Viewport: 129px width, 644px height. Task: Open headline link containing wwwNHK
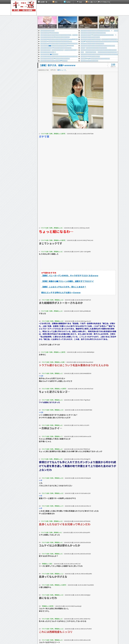point(59,39)
